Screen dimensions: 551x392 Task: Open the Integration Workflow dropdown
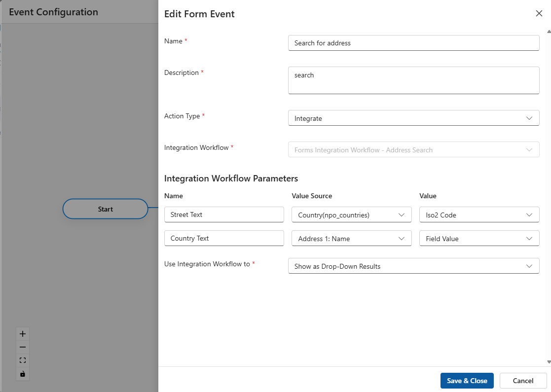pyautogui.click(x=413, y=150)
